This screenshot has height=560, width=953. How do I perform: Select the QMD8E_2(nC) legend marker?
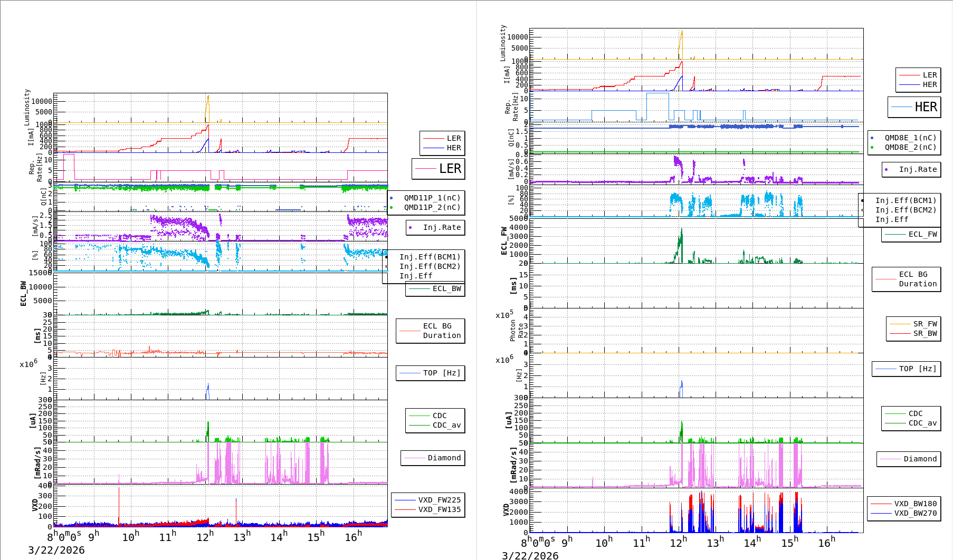point(872,147)
